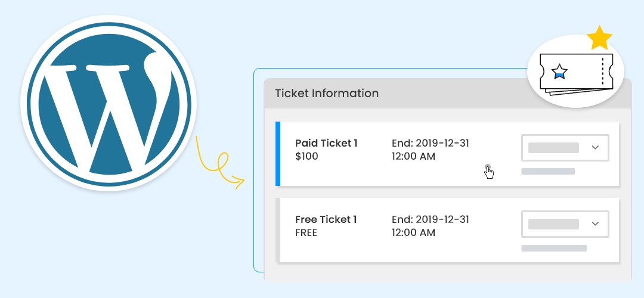Click chevron arrow in Free Ticket row

[x=595, y=223]
